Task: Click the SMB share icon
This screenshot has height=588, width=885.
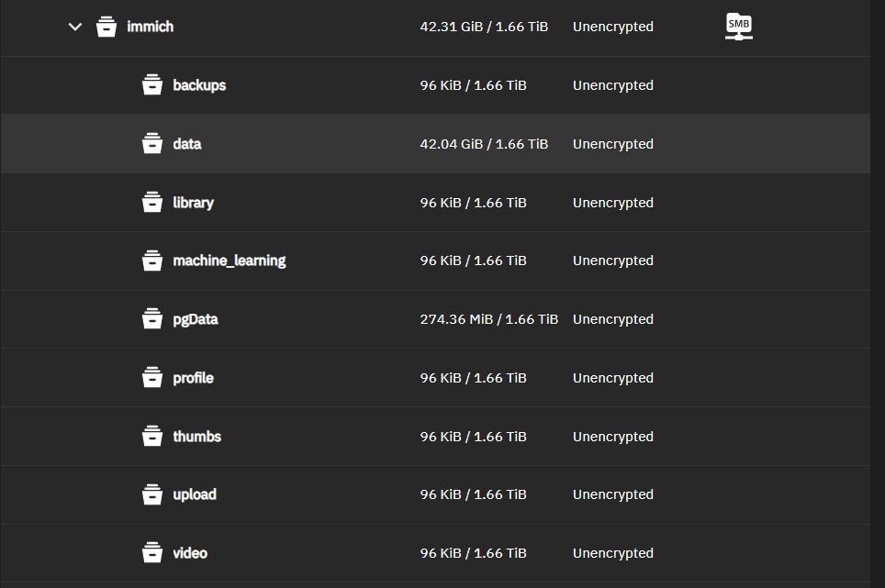Action: [x=738, y=27]
